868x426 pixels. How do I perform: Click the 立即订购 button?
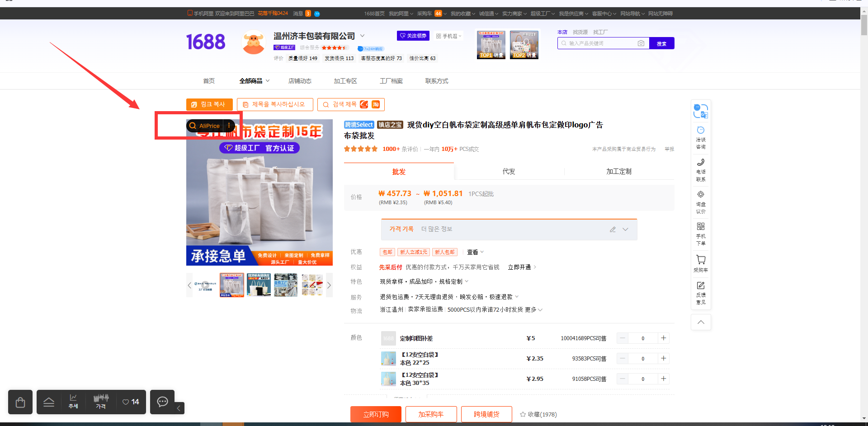coord(376,414)
